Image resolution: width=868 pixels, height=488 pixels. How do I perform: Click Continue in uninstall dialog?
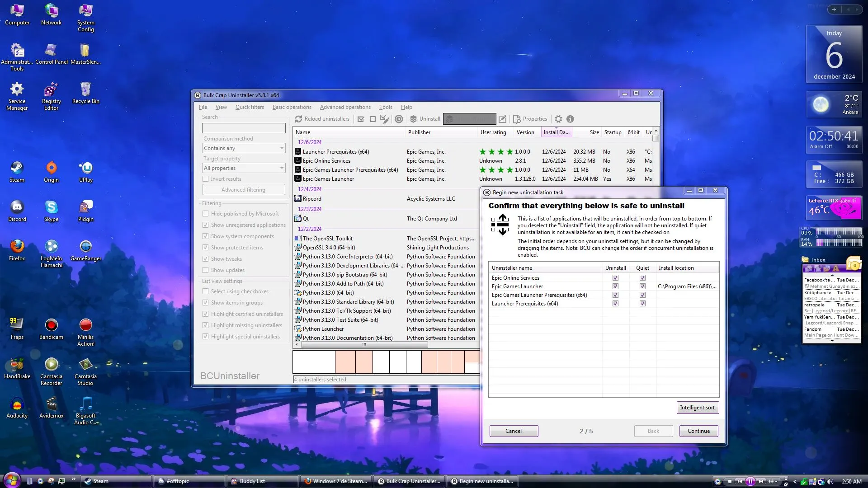698,431
